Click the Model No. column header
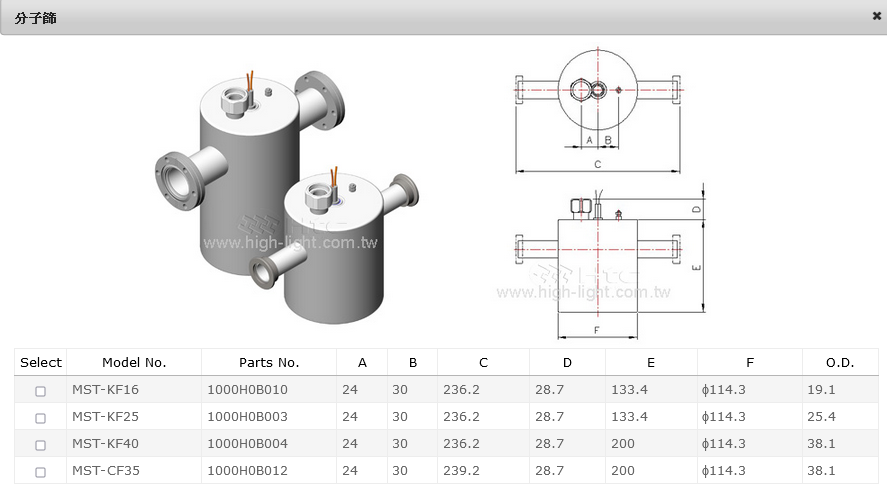 (x=134, y=363)
